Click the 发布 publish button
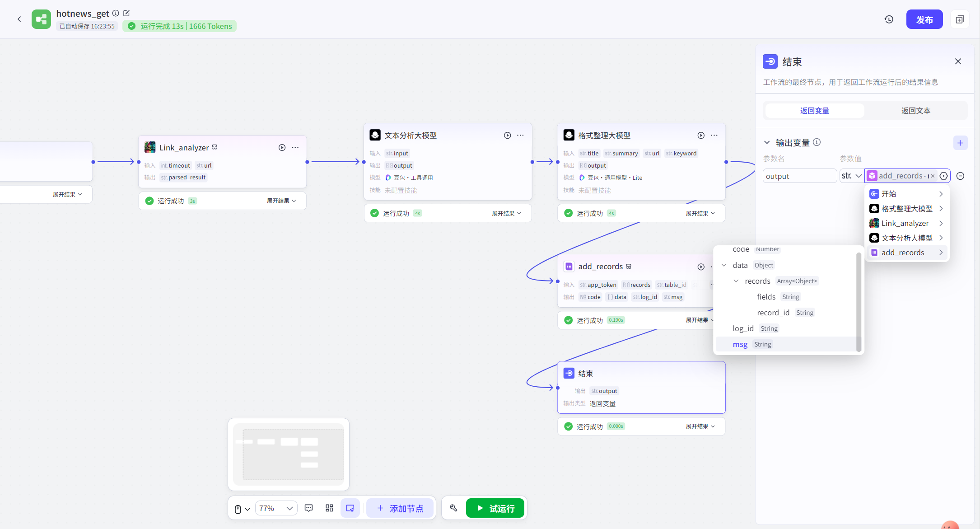 coord(924,19)
